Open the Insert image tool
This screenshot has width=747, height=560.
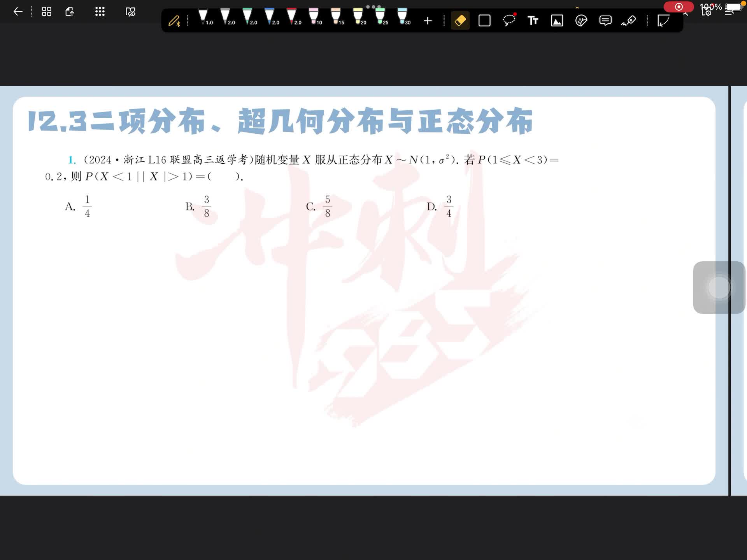pyautogui.click(x=557, y=20)
